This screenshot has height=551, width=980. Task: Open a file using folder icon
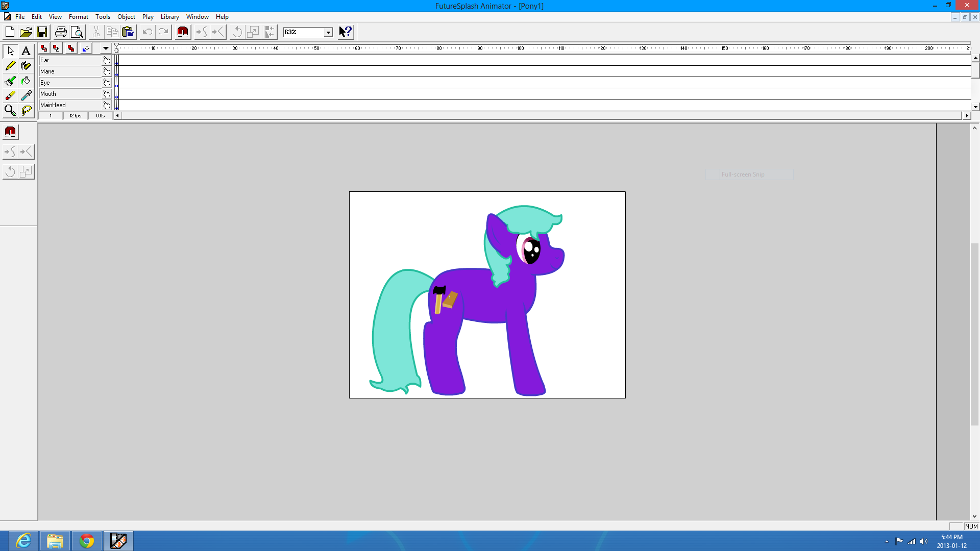click(26, 32)
